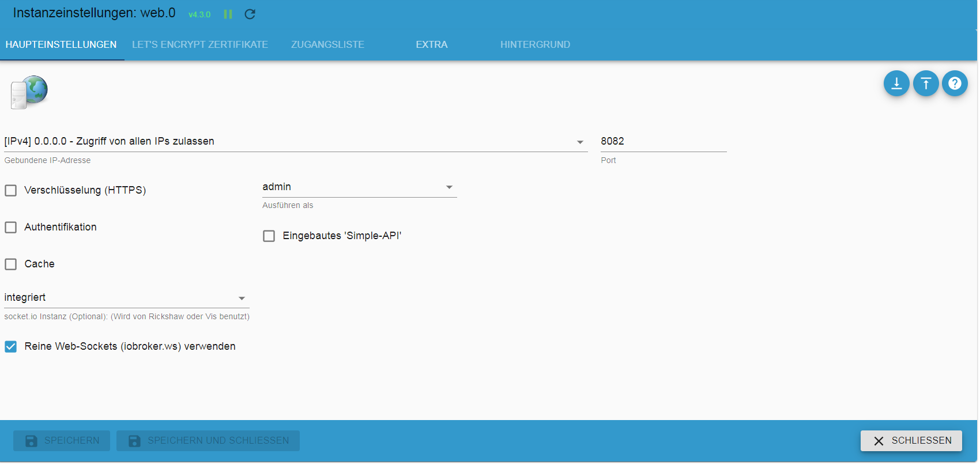The width and height of the screenshot is (980, 465).
Task: Pause the web.0 instance
Action: pos(228,14)
